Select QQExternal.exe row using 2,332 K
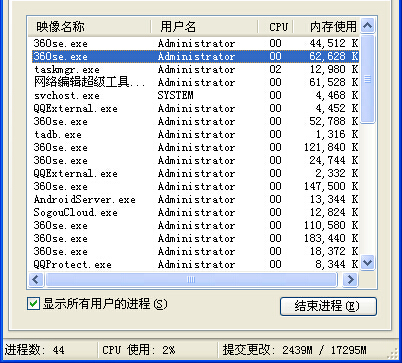The width and height of the screenshot is (402, 363). click(x=195, y=173)
